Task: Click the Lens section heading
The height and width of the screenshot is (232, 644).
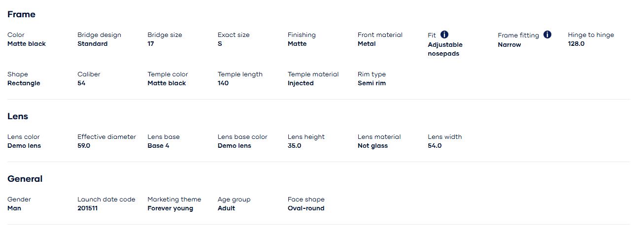Action: point(18,116)
